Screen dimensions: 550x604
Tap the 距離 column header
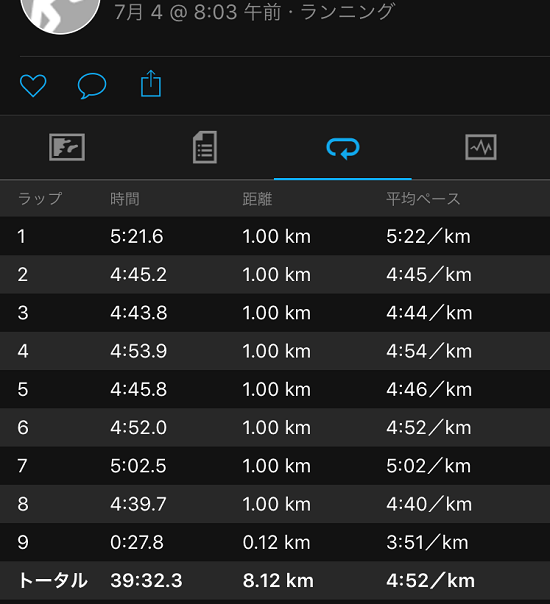(x=257, y=199)
